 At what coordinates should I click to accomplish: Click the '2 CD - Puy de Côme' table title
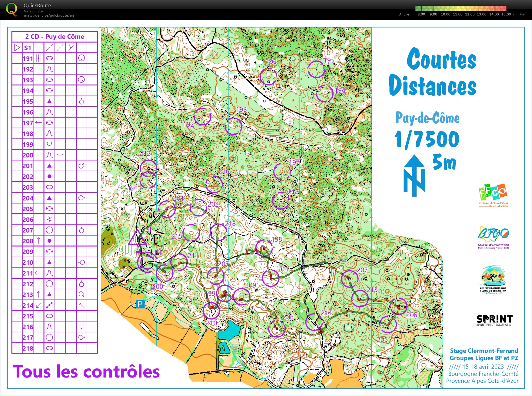click(x=55, y=37)
